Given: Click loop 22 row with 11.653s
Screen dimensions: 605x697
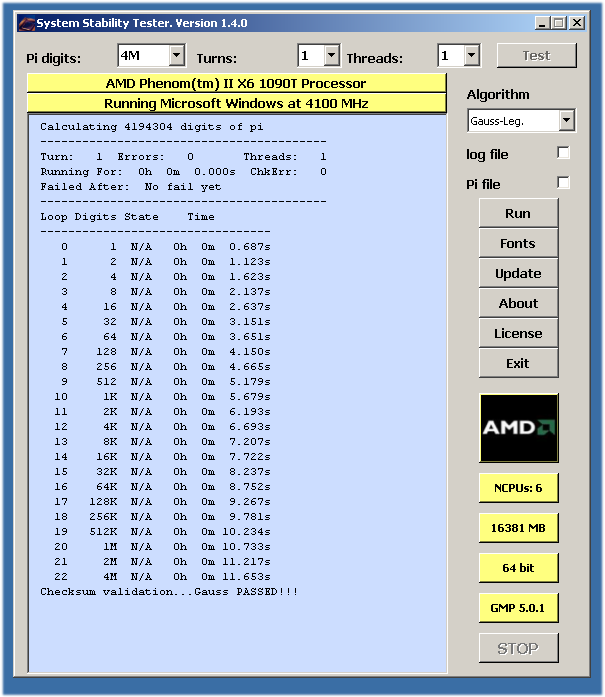Looking at the screenshot, I should pos(162,577).
